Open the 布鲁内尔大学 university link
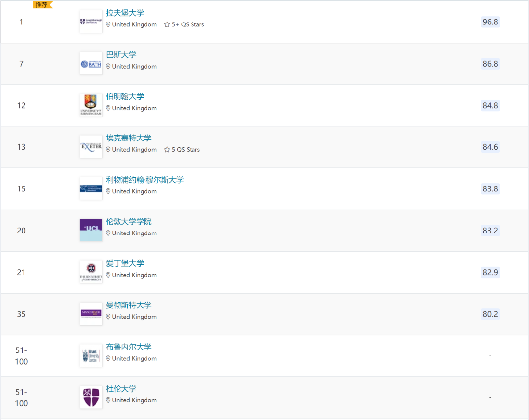Viewport: 529px width, 420px height. point(128,347)
